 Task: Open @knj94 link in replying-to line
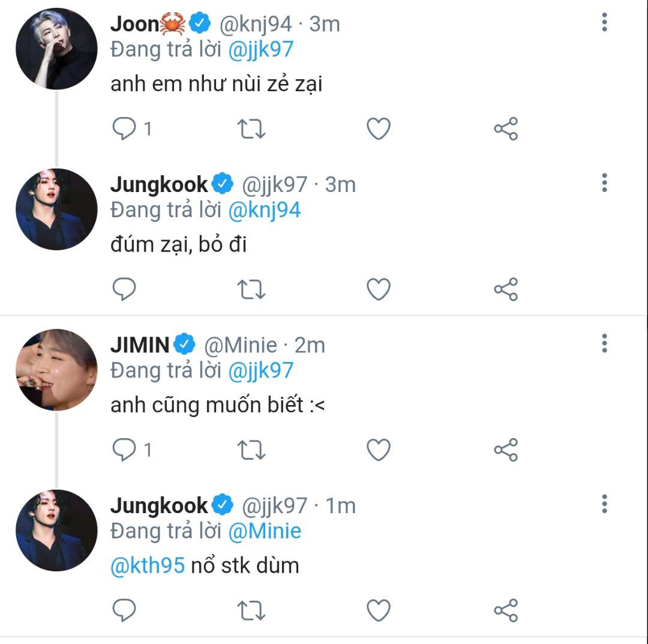(265, 210)
